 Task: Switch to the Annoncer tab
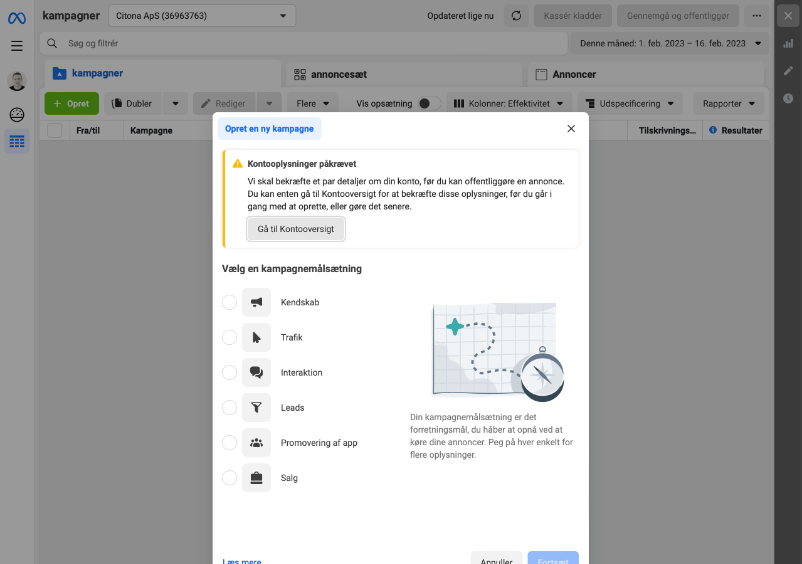pos(648,74)
